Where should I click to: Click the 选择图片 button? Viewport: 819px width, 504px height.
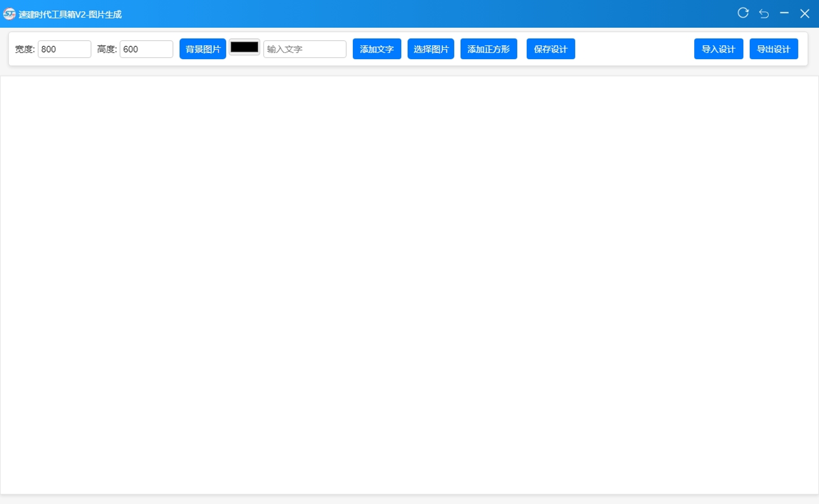coord(430,49)
